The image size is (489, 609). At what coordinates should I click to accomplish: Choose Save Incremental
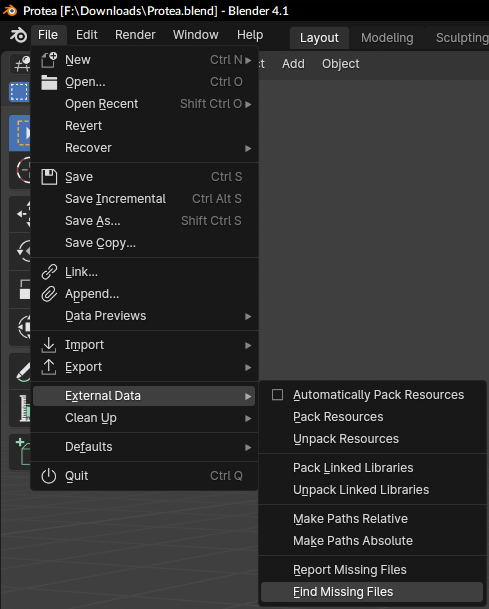[144, 199]
